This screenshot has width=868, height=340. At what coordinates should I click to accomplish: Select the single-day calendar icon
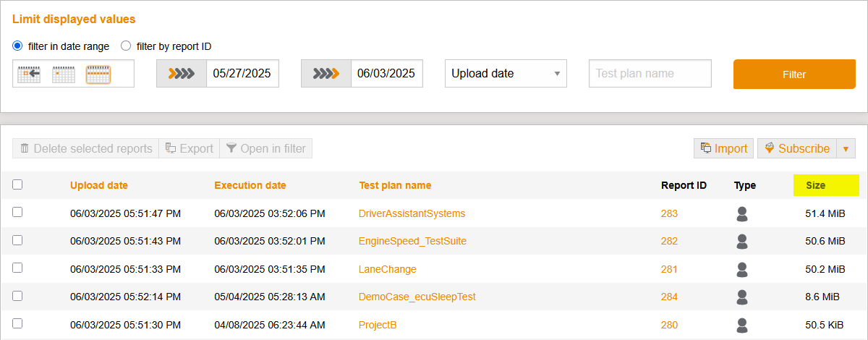pos(64,74)
